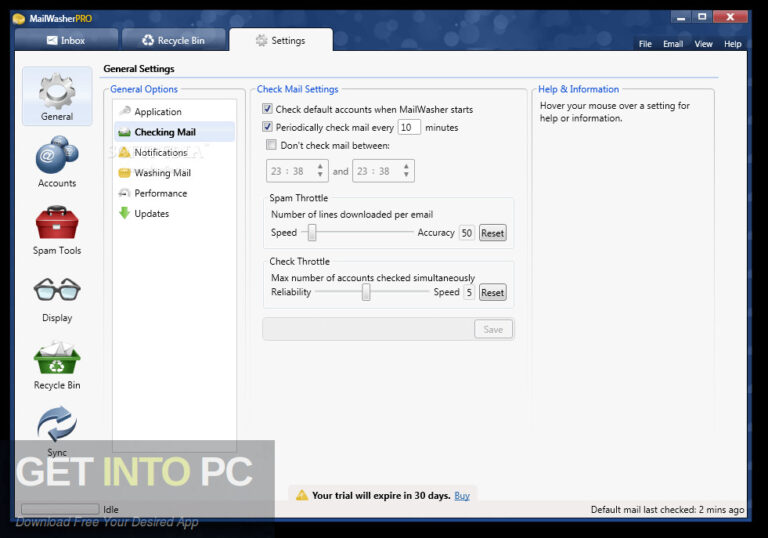Image resolution: width=768 pixels, height=538 pixels.
Task: Open the Help menu
Action: point(733,44)
